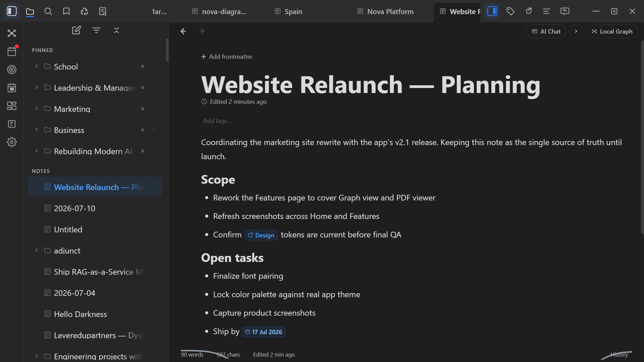Open the calendar icon with red dot
Screen dimensions: 644x362
click(x=12, y=51)
